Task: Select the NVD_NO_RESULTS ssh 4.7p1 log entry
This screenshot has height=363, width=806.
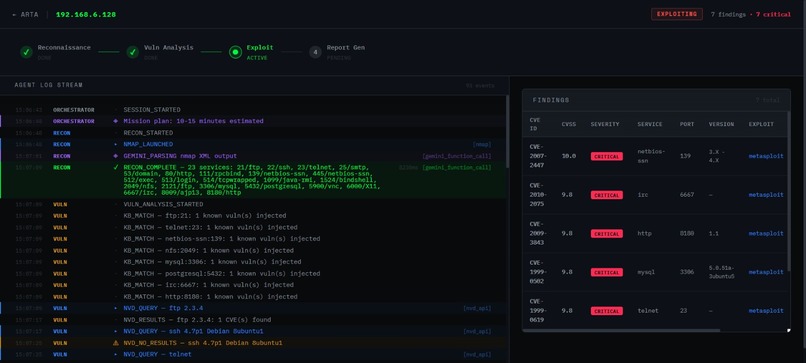Action: [x=253, y=343]
